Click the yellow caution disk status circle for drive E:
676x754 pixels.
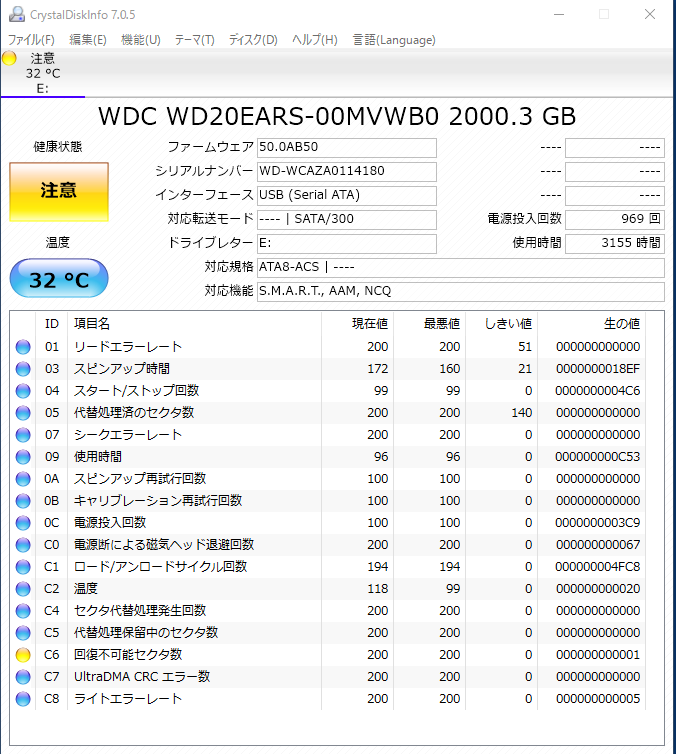(x=9, y=59)
